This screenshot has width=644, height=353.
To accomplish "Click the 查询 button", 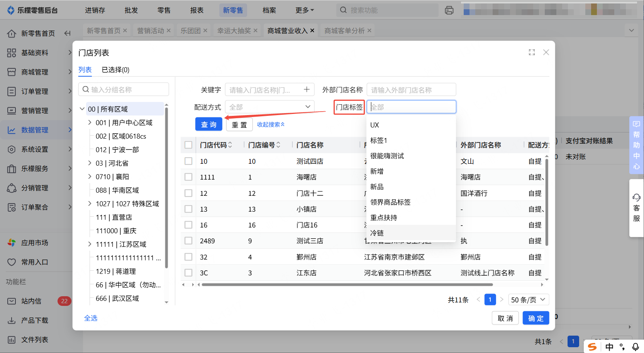I will (x=208, y=124).
